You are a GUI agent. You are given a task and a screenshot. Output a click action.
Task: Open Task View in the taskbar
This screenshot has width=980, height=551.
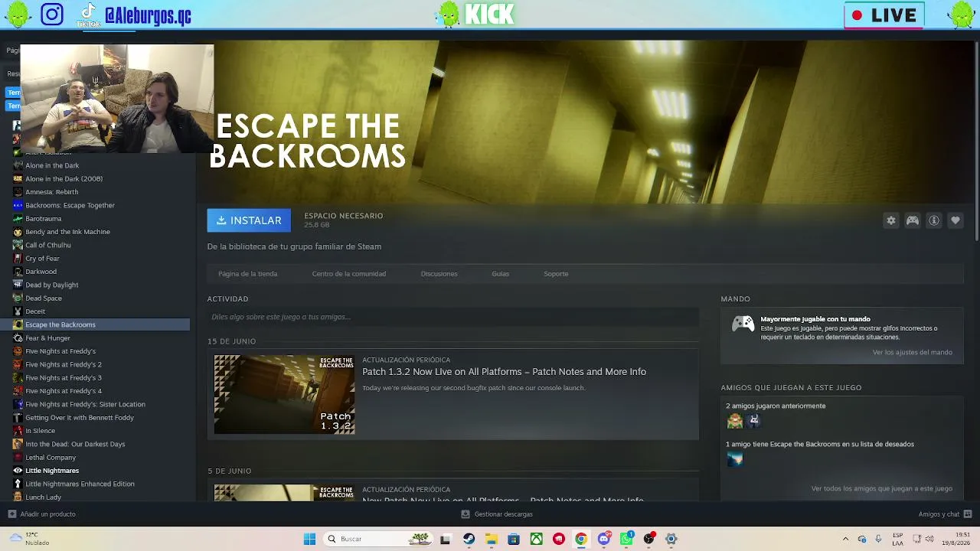tap(445, 539)
